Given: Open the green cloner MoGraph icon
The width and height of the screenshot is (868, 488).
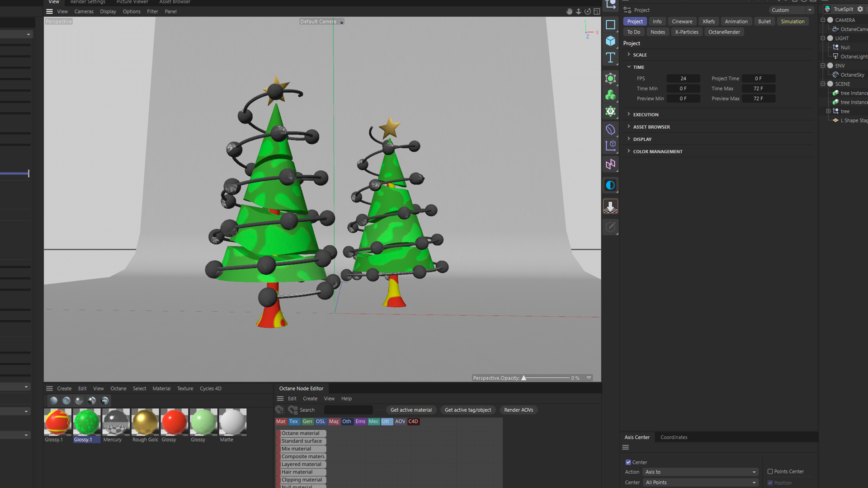Looking at the screenshot, I should point(610,95).
